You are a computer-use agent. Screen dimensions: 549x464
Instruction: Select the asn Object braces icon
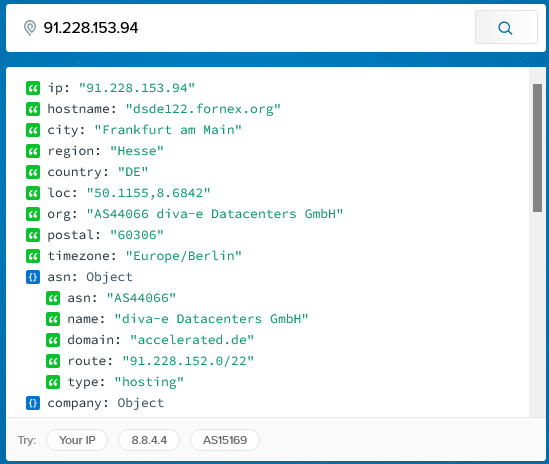click(33, 277)
